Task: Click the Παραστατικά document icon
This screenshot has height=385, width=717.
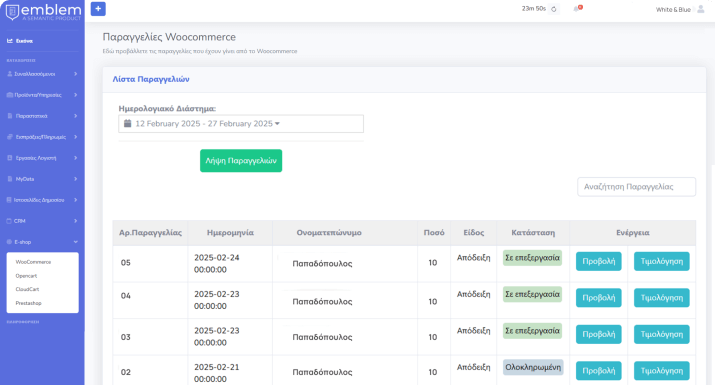Action: (x=10, y=116)
